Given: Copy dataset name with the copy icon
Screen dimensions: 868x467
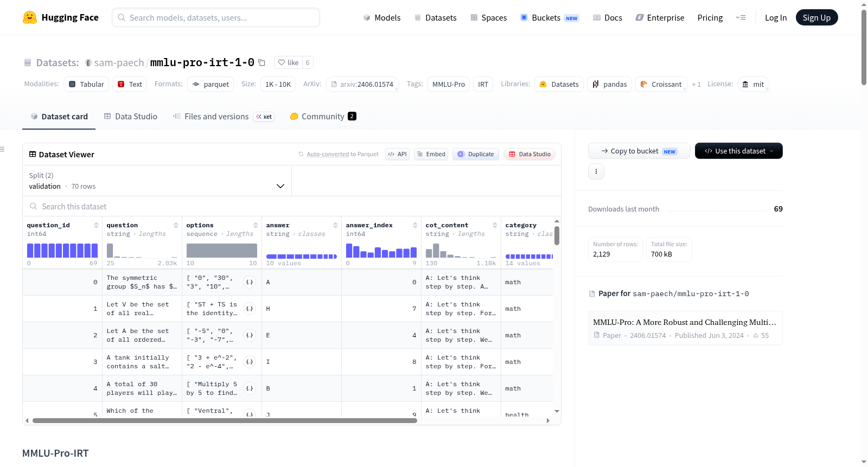Looking at the screenshot, I should pos(261,62).
